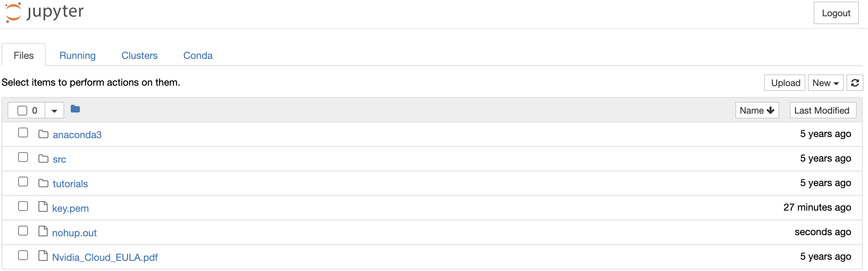The height and width of the screenshot is (271, 868).
Task: Click the src folder icon
Action: pyautogui.click(x=43, y=159)
